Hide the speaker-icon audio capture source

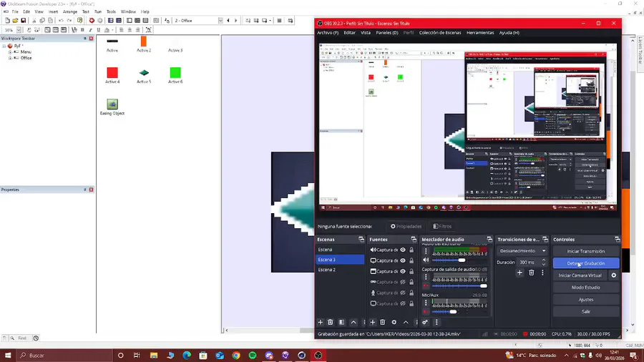pyautogui.click(x=403, y=250)
